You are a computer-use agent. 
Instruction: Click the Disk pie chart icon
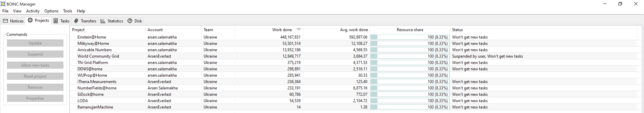pos(130,21)
